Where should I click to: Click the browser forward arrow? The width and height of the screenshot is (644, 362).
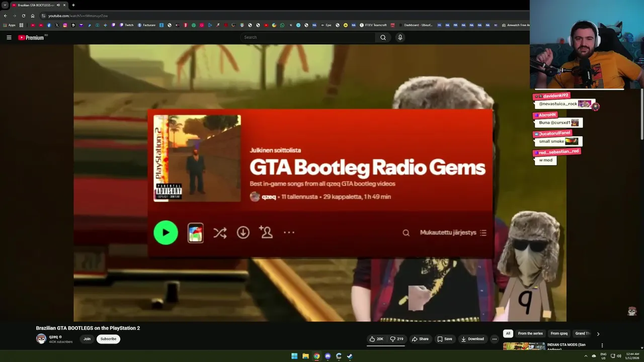[x=14, y=16]
